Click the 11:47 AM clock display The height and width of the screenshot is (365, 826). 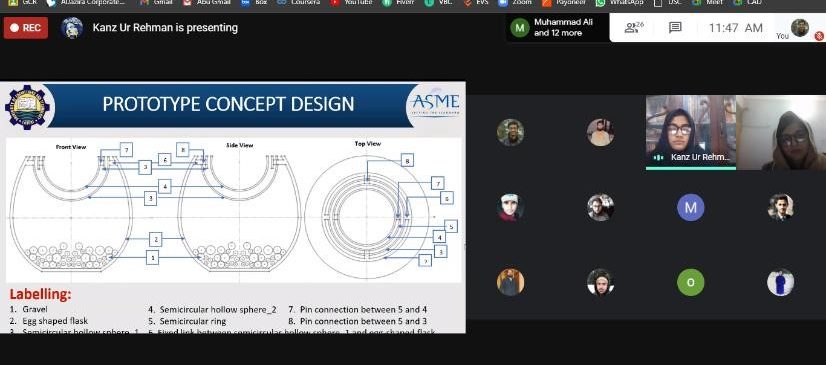(x=735, y=28)
